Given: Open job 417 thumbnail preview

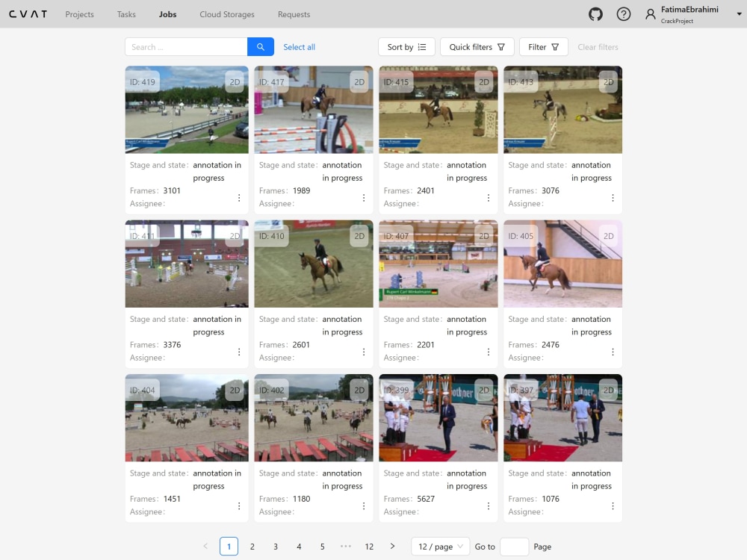Looking at the screenshot, I should pyautogui.click(x=314, y=110).
